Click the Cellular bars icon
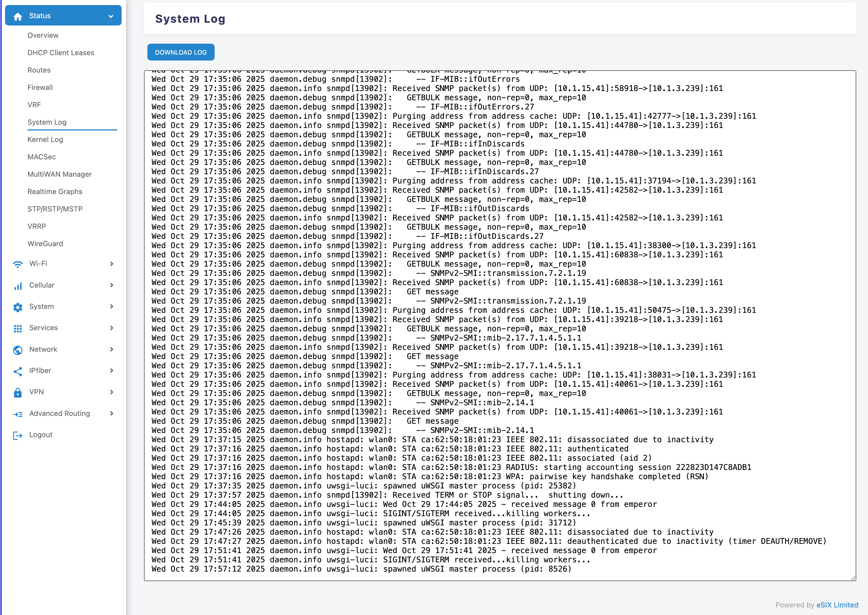 coord(18,286)
